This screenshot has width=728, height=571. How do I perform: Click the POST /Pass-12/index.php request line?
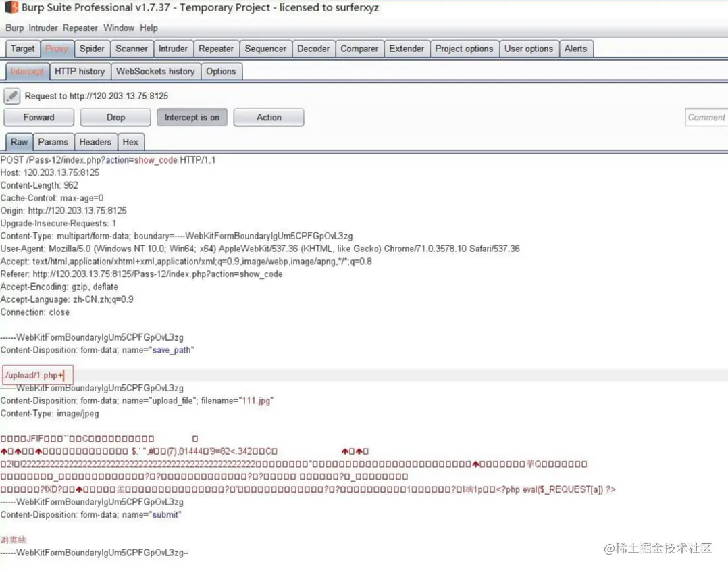(108, 160)
